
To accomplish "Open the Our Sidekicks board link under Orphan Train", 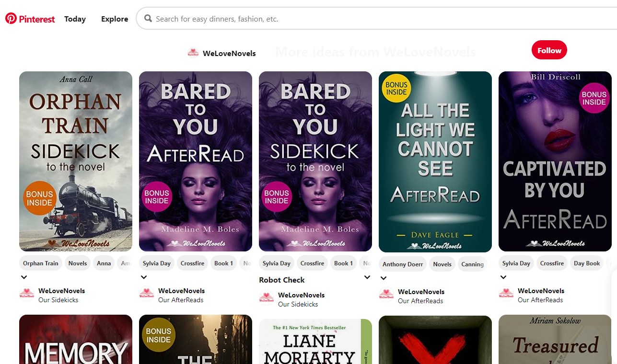I will 58,300.
